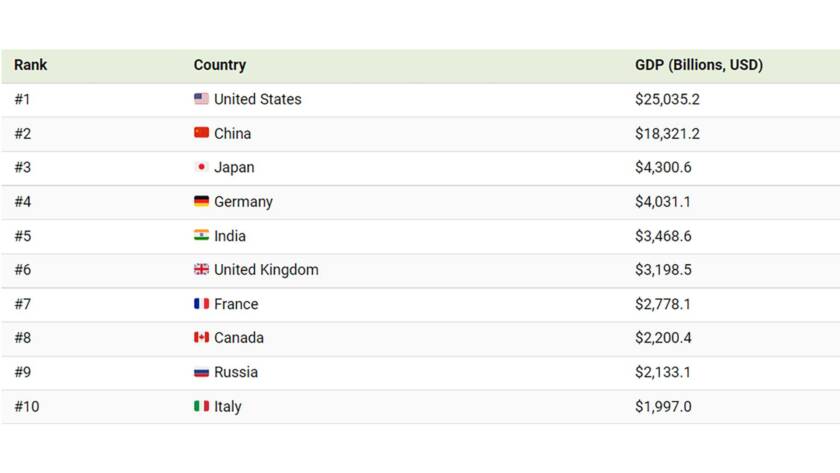840x473 pixels.
Task: Select the Russia flag icon
Action: click(x=201, y=372)
